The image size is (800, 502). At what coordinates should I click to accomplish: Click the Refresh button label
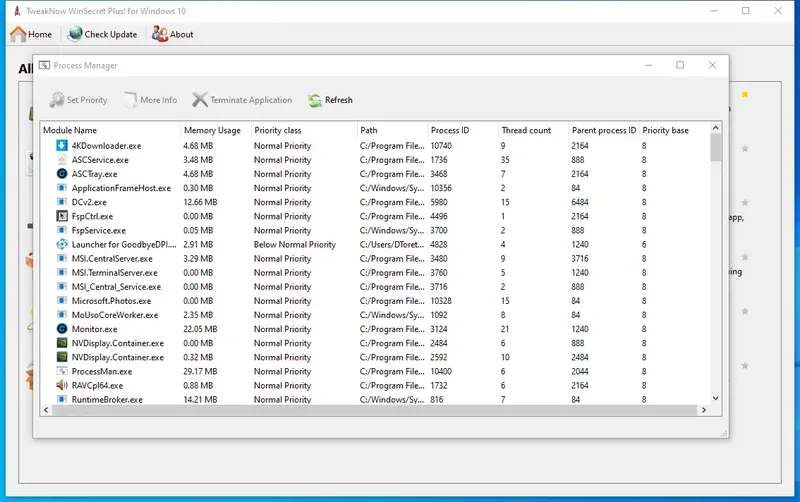339,100
